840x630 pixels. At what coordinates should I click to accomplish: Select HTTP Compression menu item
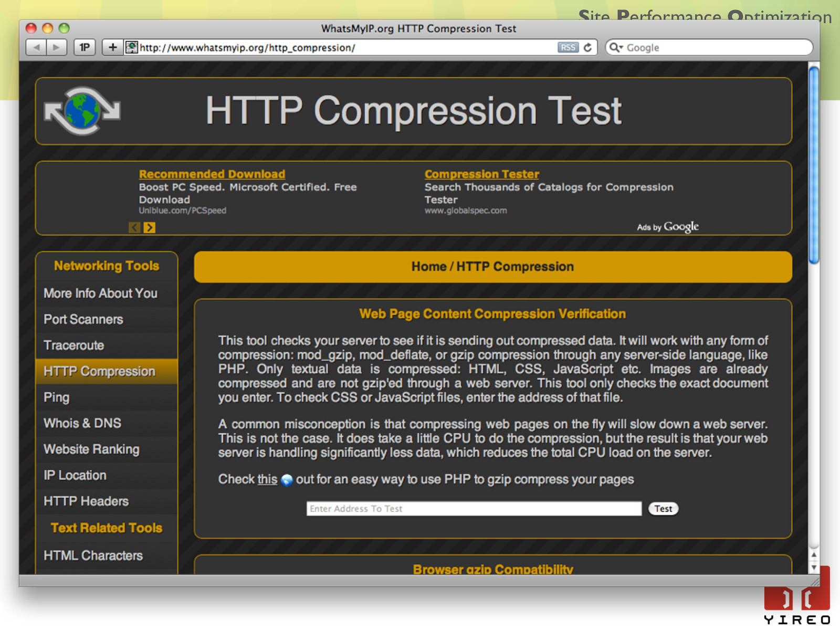click(107, 371)
